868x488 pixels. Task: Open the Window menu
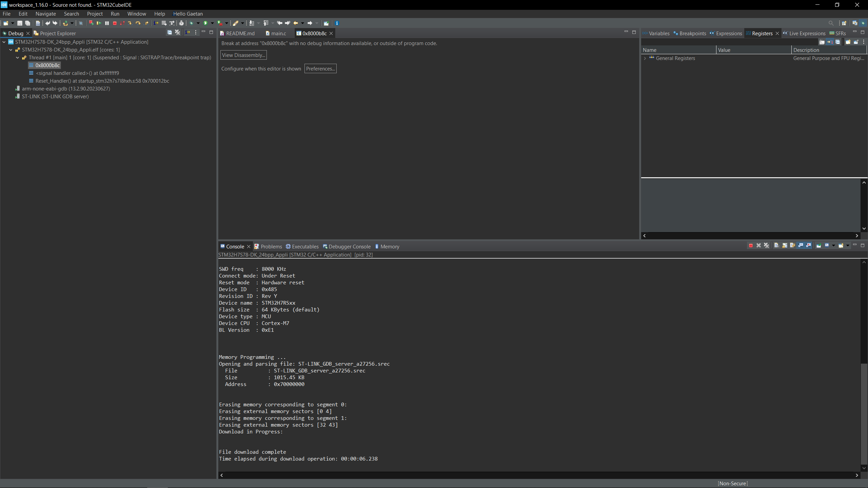[136, 14]
